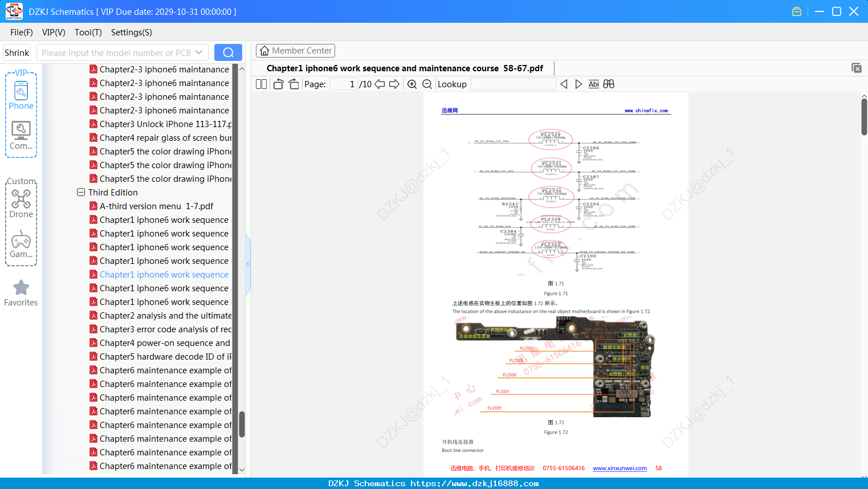This screenshot has height=489, width=868.
Task: Focus the Lookup text field
Action: [513, 84]
